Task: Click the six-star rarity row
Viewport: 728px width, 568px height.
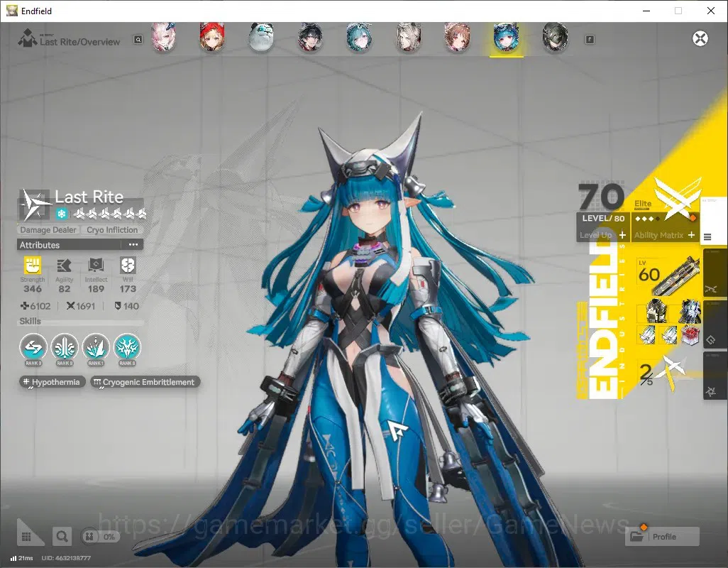Action: (x=111, y=214)
